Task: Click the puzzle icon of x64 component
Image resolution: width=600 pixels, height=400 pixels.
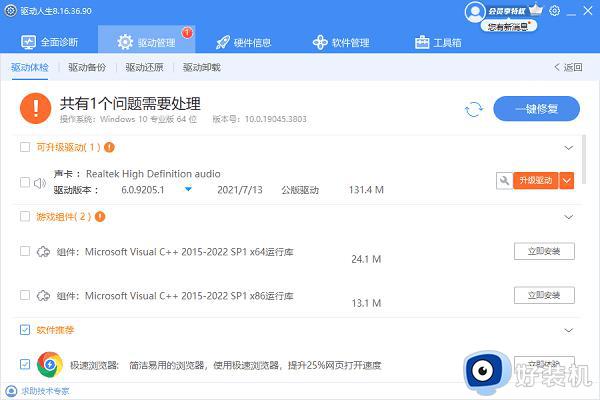Action: 43,252
